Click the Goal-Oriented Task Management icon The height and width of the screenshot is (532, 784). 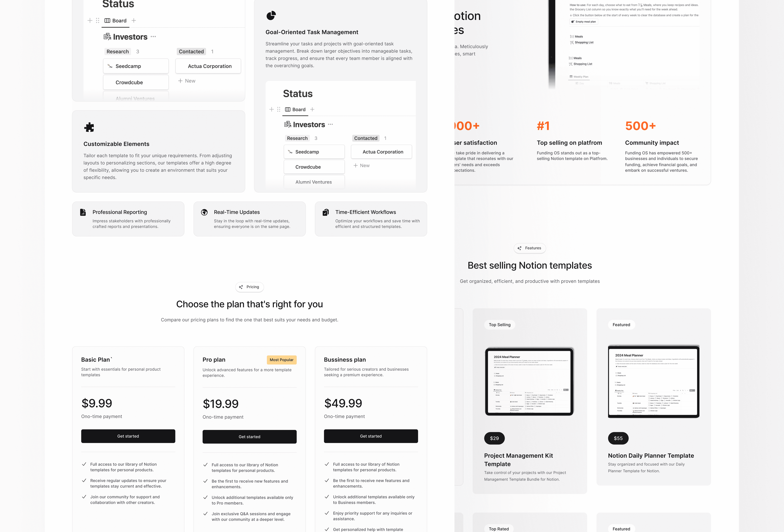pos(271,15)
